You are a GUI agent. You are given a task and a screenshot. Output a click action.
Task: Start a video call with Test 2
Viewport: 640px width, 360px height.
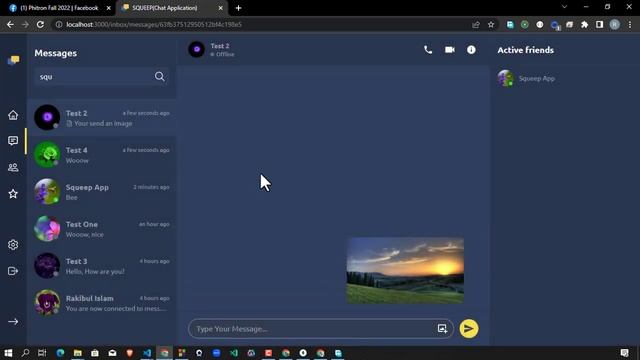tap(450, 50)
